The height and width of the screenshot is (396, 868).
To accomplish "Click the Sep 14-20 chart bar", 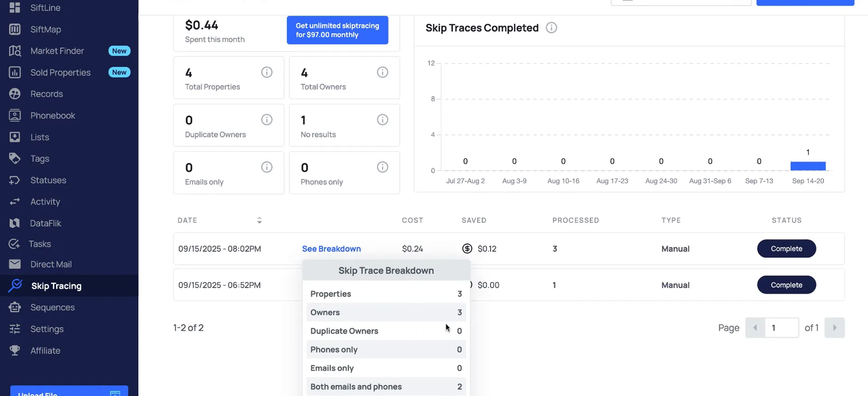I will (808, 166).
